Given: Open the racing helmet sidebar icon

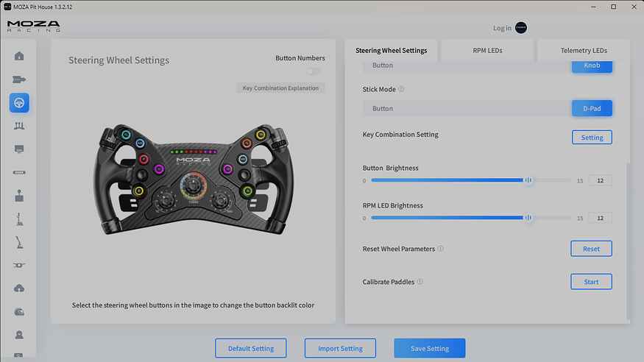Looking at the screenshot, I should [x=19, y=312].
